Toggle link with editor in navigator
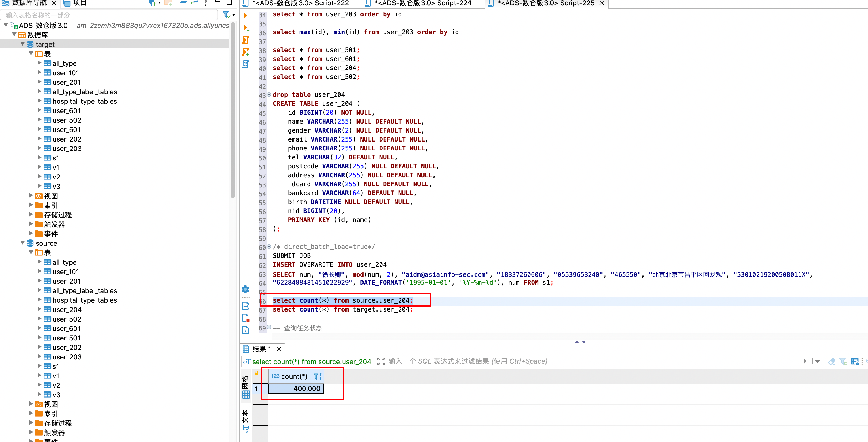The height and width of the screenshot is (442, 868). 195,3
